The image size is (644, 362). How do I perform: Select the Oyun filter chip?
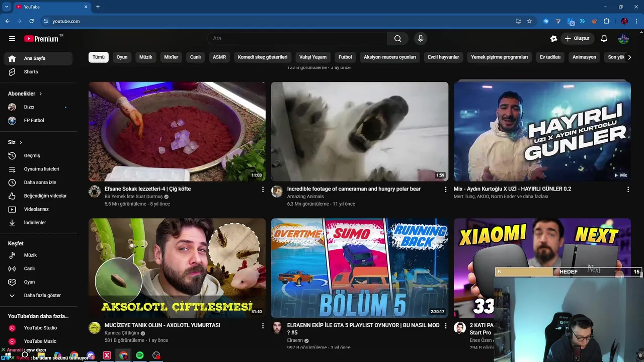[x=122, y=57]
